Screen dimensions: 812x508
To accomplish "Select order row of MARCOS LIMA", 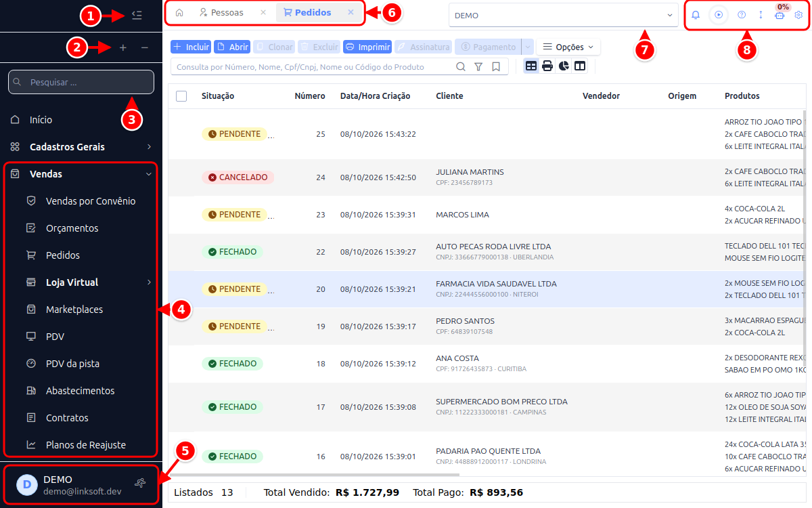I will click(487, 215).
